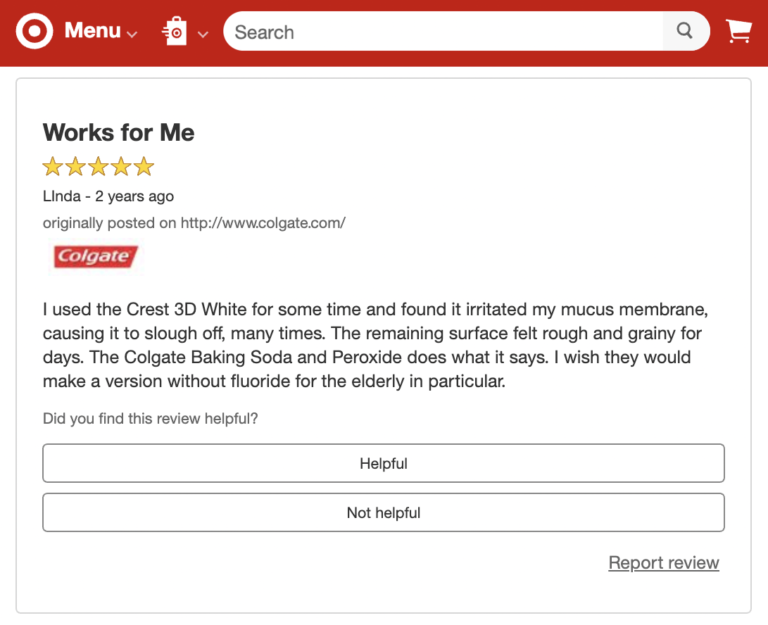Click the "Works for Me" review title

(118, 133)
